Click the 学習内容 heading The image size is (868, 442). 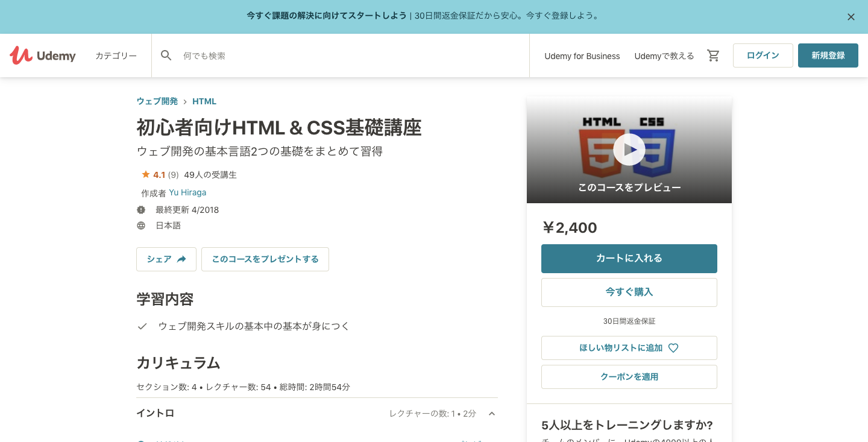165,300
